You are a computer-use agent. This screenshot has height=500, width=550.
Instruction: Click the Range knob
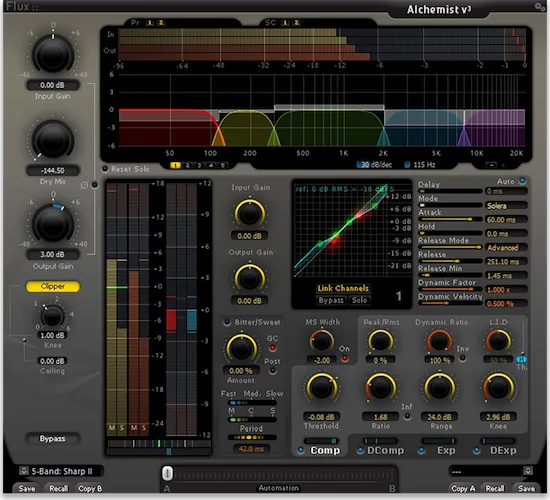(x=439, y=387)
